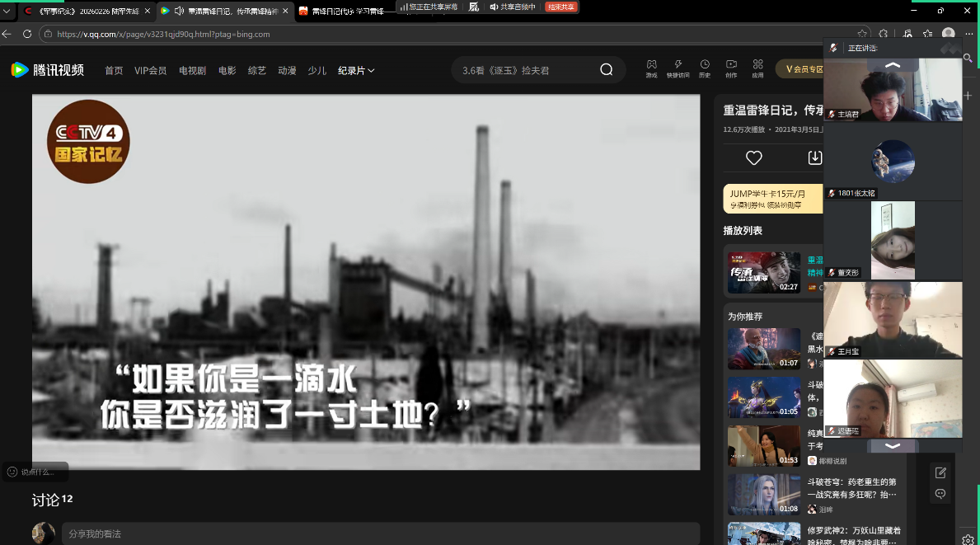This screenshot has height=545, width=980.
Task: Open the V会员专区 button
Action: pyautogui.click(x=799, y=69)
